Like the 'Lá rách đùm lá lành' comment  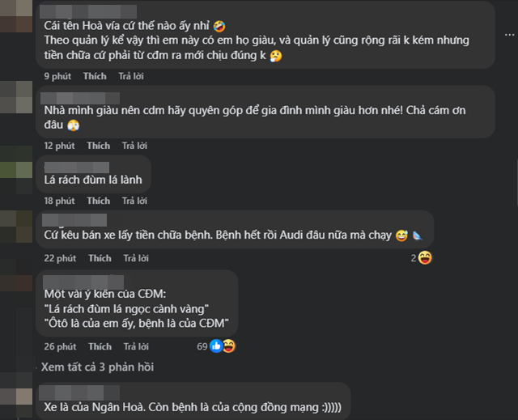99,201
